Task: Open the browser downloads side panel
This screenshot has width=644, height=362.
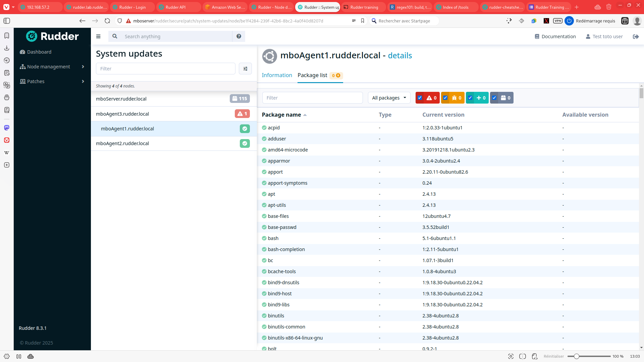Action: (x=7, y=48)
